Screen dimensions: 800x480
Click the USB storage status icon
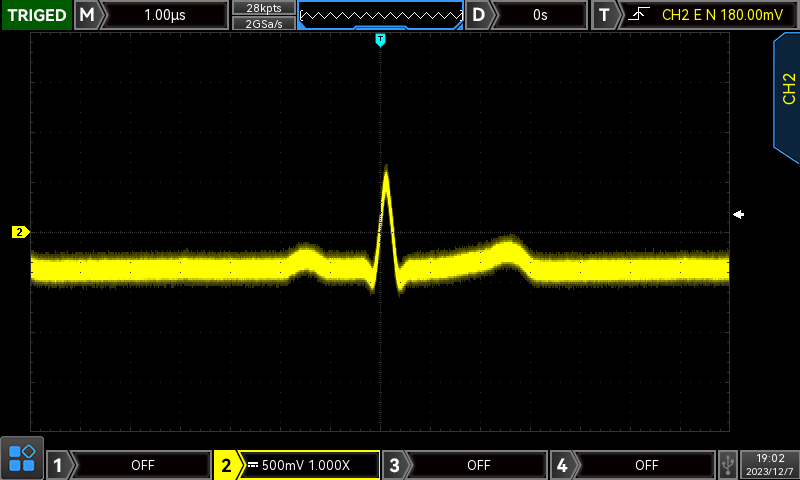[x=727, y=464]
